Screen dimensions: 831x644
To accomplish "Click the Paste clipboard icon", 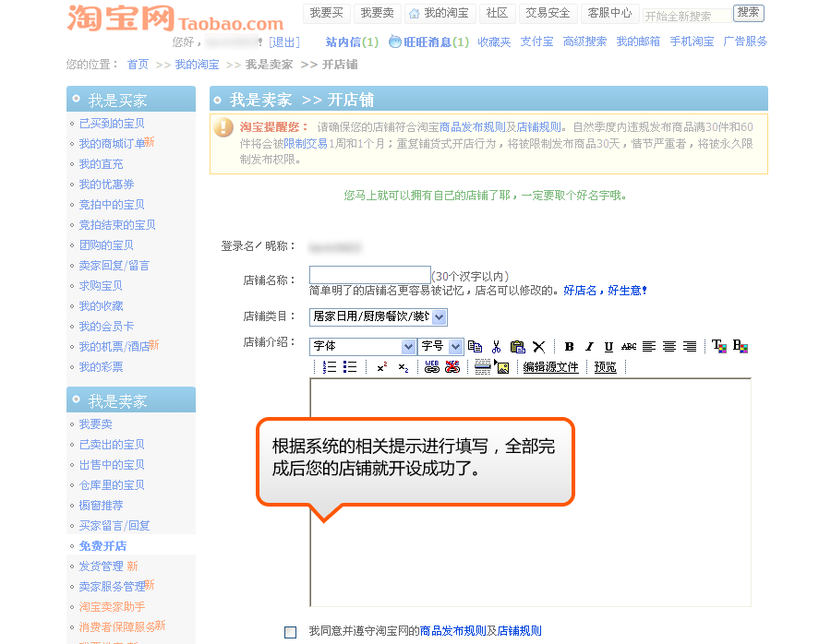I will pyautogui.click(x=517, y=346).
